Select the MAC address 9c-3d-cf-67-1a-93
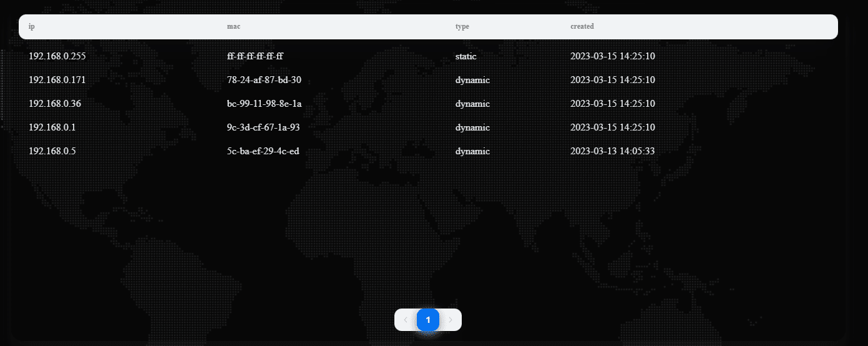The height and width of the screenshot is (346, 868). 263,127
